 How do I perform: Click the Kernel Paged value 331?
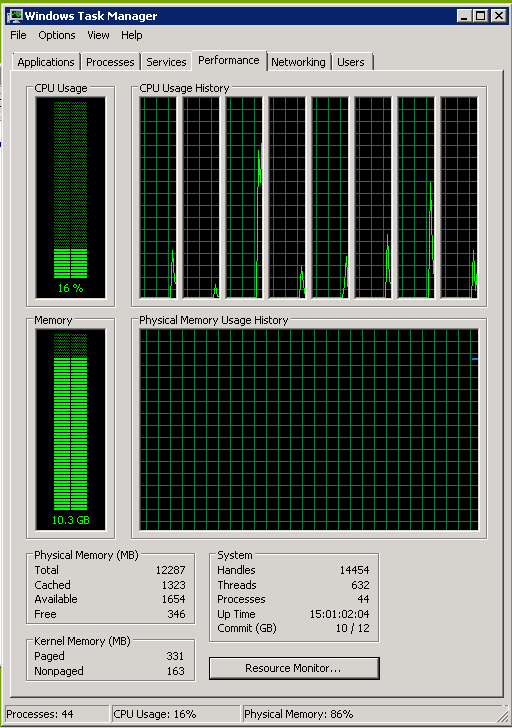[175, 656]
